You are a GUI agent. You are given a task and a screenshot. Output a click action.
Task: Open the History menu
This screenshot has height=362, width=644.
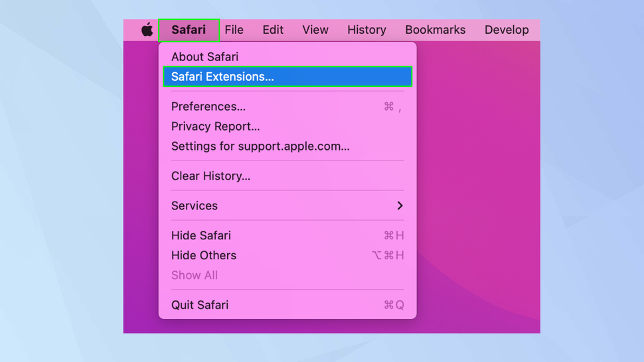366,30
